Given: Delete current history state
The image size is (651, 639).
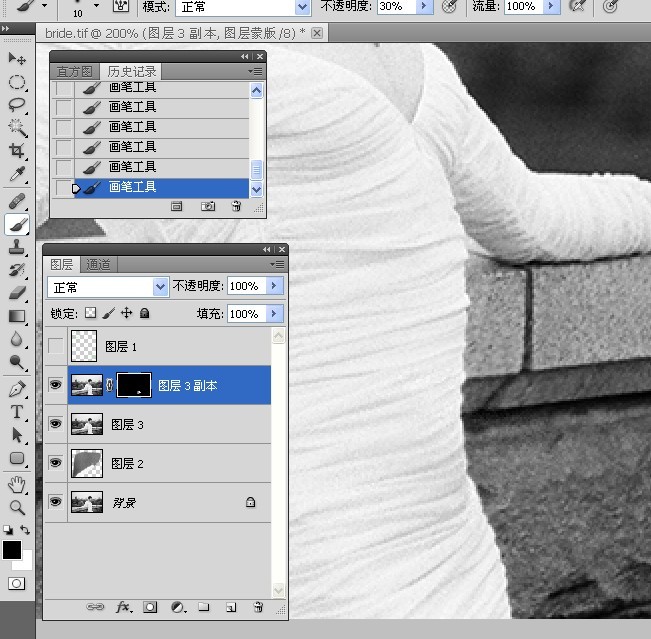Looking at the screenshot, I should pyautogui.click(x=236, y=206).
